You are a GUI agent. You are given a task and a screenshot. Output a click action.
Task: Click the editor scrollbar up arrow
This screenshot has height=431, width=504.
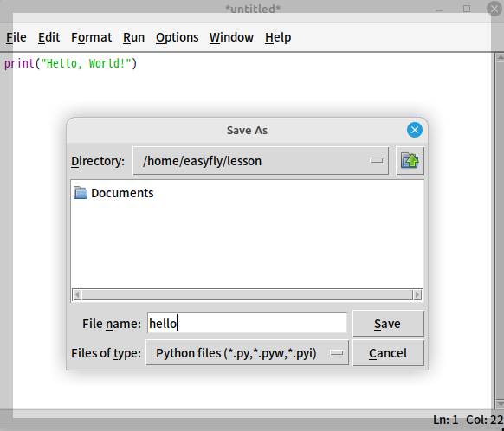click(x=500, y=57)
